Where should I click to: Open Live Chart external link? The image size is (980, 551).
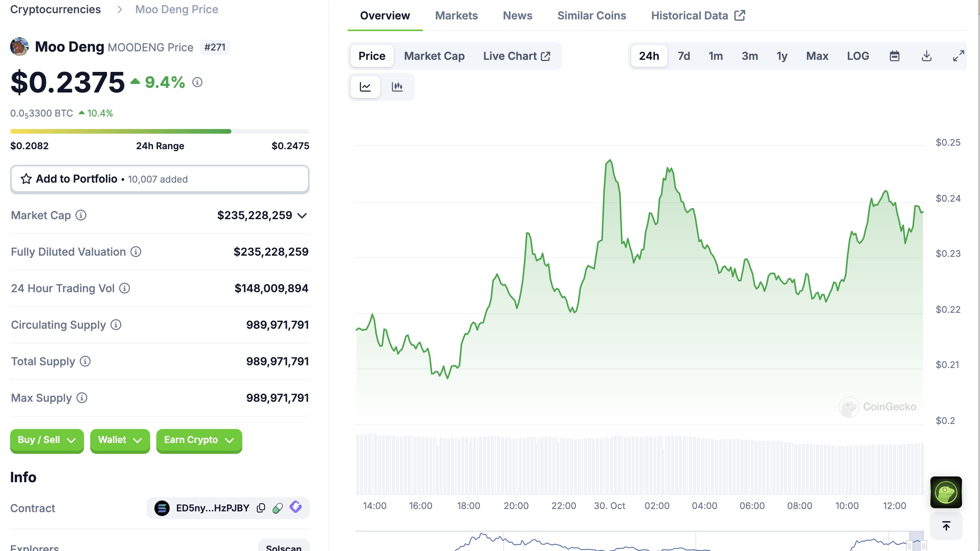(516, 56)
